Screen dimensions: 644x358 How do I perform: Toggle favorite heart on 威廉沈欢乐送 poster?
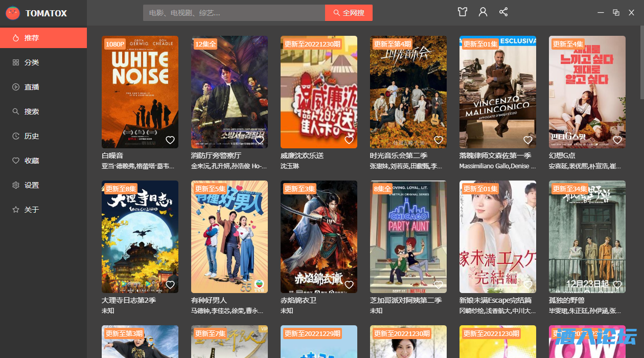click(349, 140)
